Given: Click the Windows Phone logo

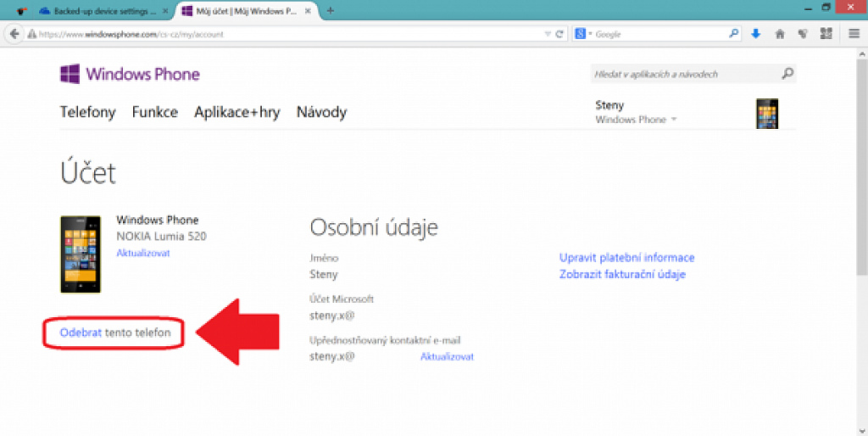Looking at the screenshot, I should (130, 74).
